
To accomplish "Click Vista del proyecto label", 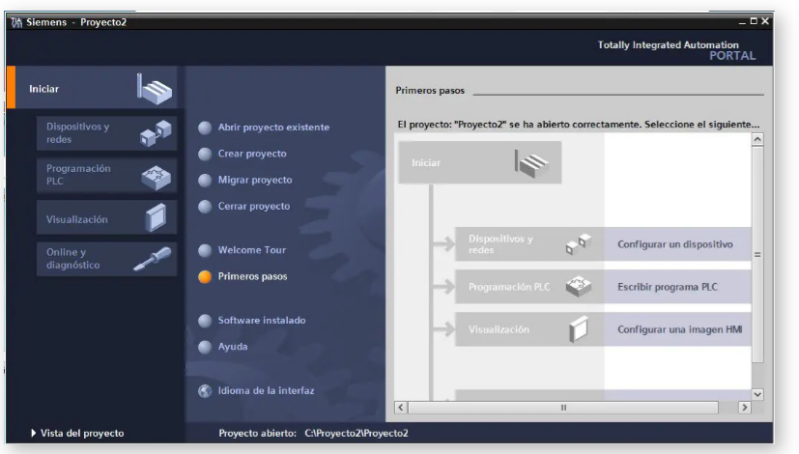I will click(x=82, y=433).
